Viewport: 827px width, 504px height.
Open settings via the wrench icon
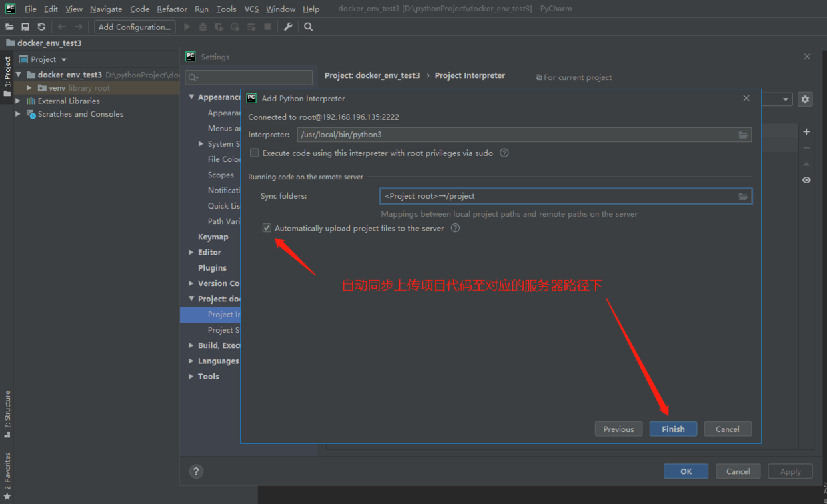coord(288,27)
